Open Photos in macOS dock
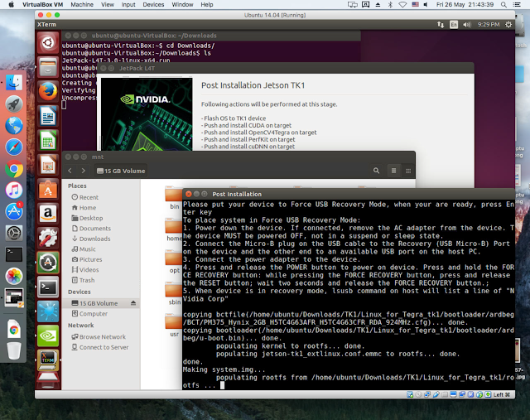530x420 pixels. coord(14,276)
